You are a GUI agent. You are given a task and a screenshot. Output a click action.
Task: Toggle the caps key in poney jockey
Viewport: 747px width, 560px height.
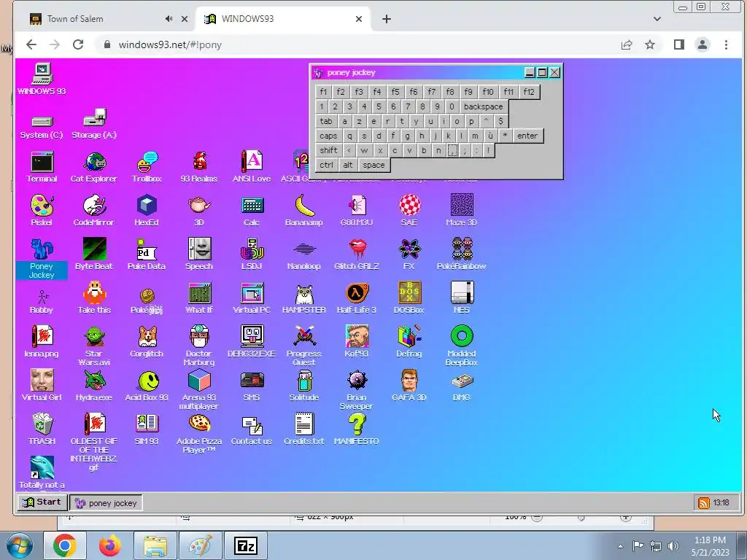[x=328, y=136]
